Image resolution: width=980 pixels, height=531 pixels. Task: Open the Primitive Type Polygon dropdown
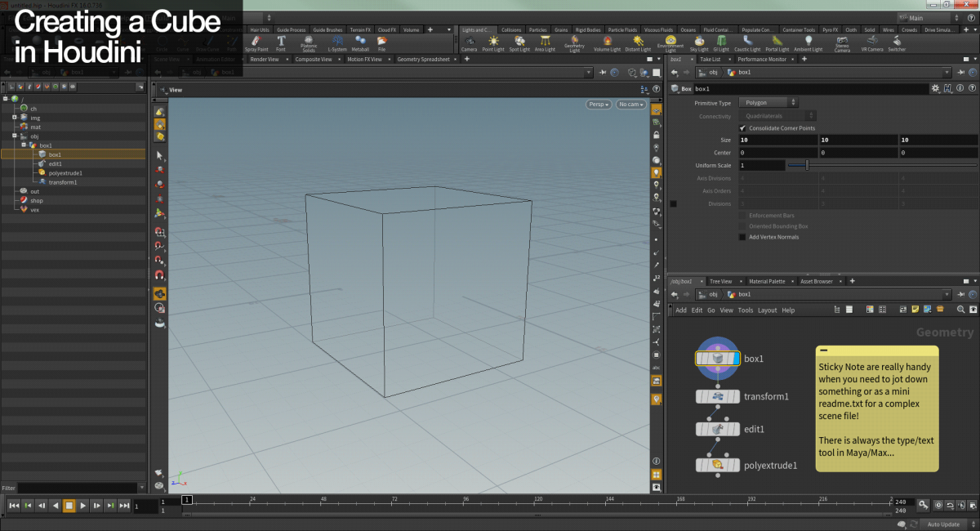pyautogui.click(x=769, y=103)
